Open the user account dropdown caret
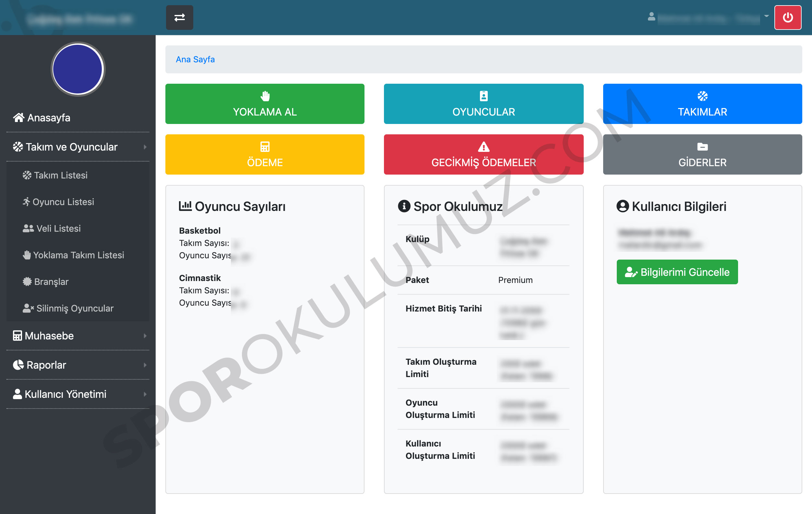This screenshot has height=514, width=812. [766, 16]
